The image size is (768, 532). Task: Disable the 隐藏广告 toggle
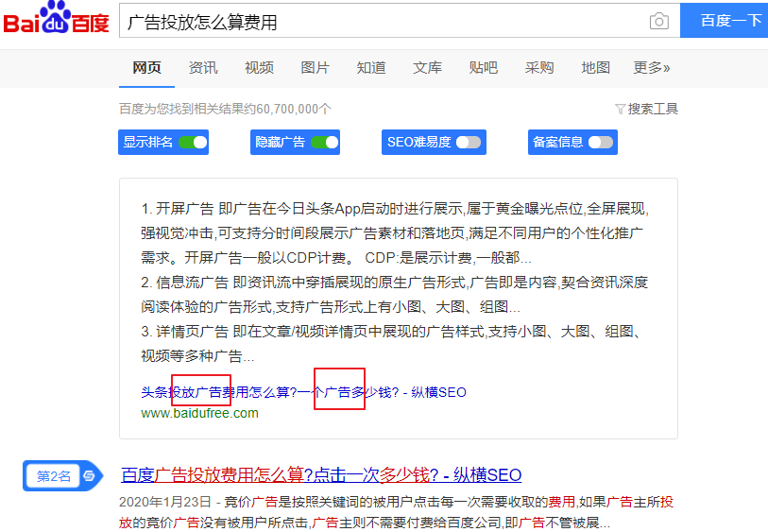[324, 143]
